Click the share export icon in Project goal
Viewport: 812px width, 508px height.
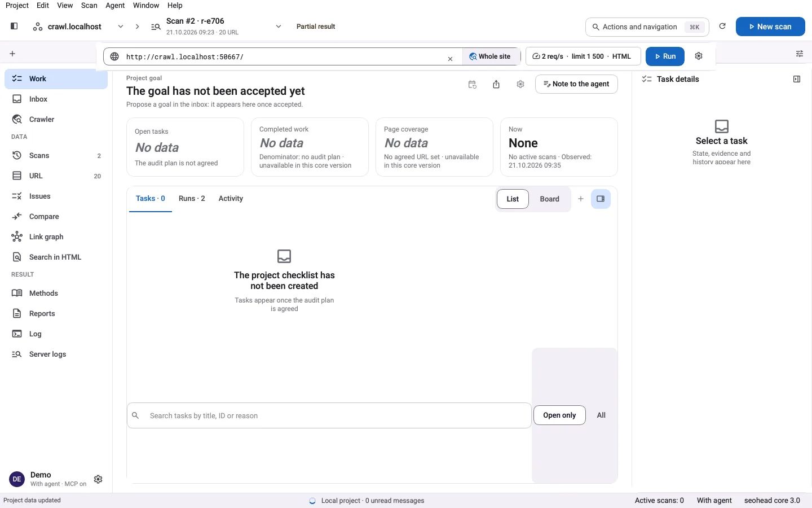tap(496, 85)
